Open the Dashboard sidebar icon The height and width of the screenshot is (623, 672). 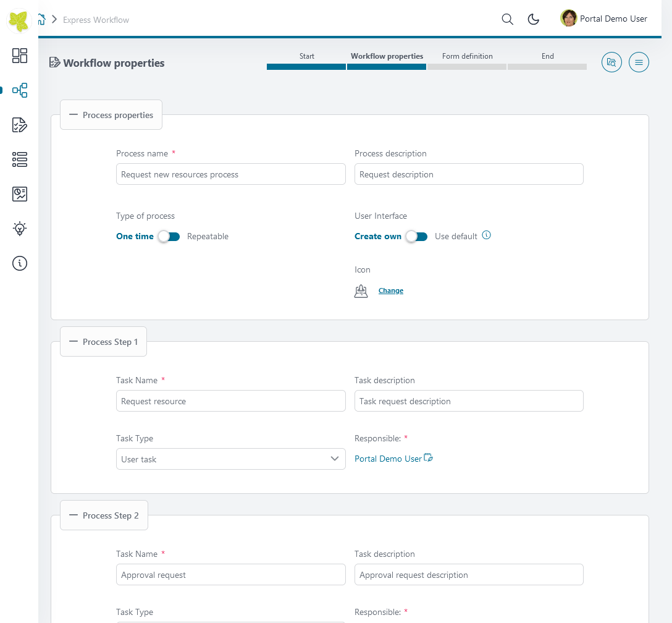point(20,56)
